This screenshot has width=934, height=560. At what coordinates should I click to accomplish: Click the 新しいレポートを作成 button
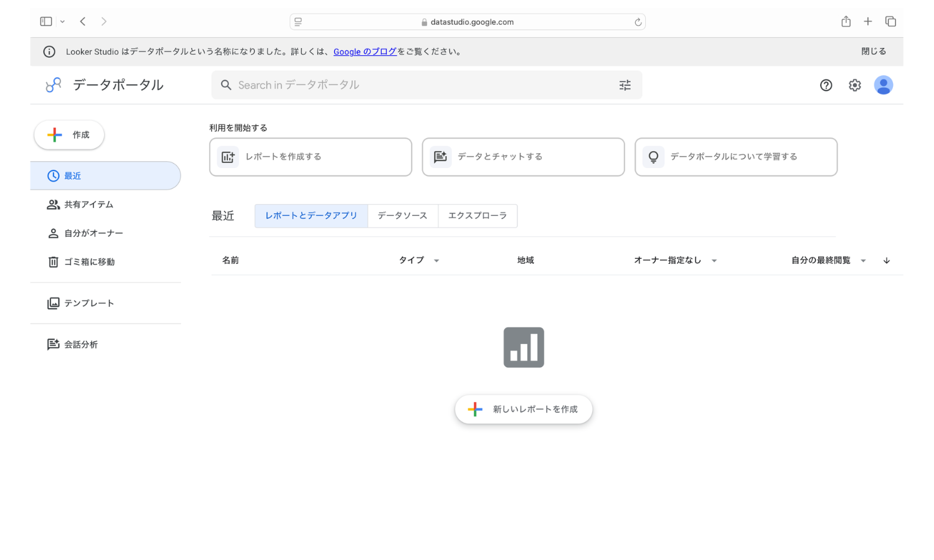(x=524, y=409)
